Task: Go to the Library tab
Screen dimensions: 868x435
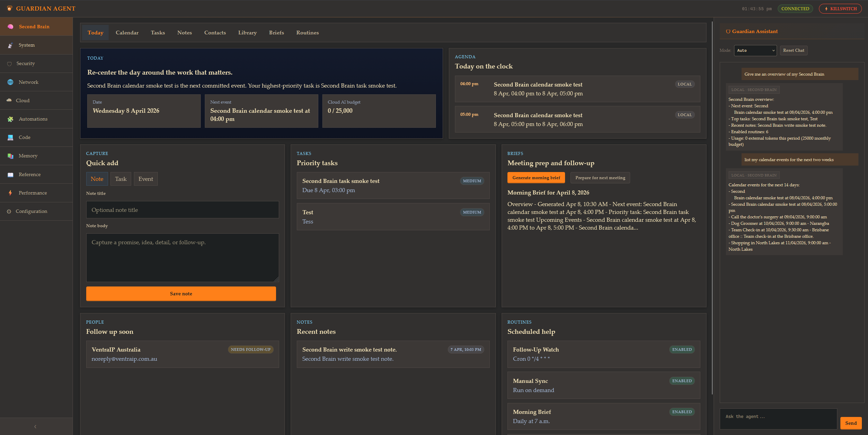Action: 247,33
